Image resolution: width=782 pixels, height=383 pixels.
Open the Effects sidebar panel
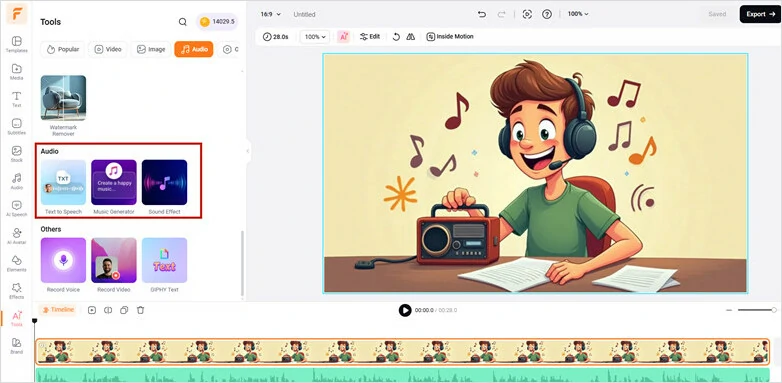click(x=16, y=291)
